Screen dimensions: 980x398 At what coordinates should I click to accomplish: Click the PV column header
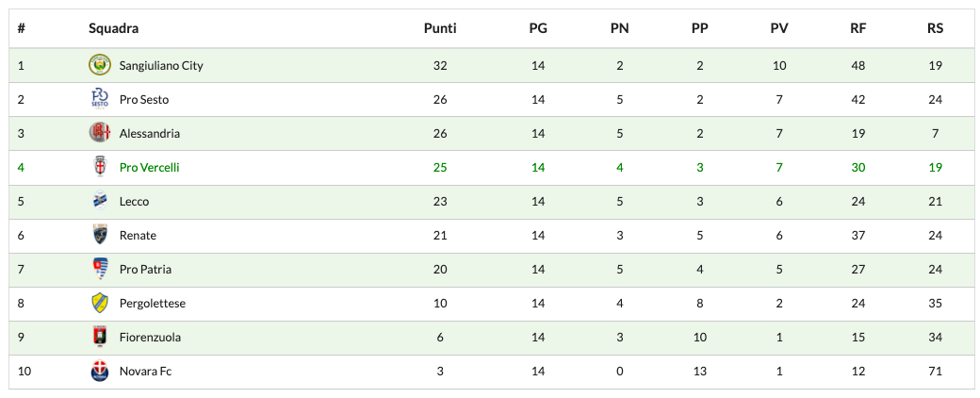pyautogui.click(x=779, y=28)
